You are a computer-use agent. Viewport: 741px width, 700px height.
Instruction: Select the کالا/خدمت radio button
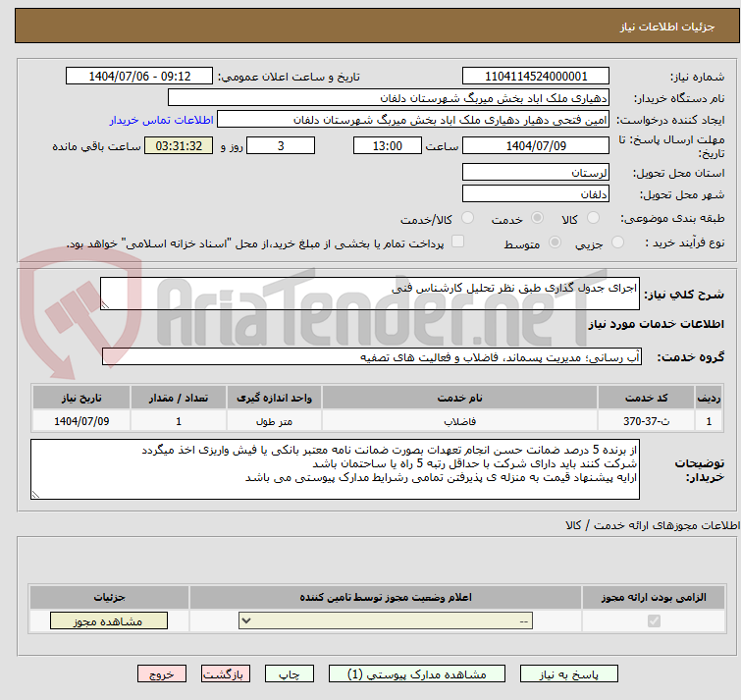(x=467, y=218)
